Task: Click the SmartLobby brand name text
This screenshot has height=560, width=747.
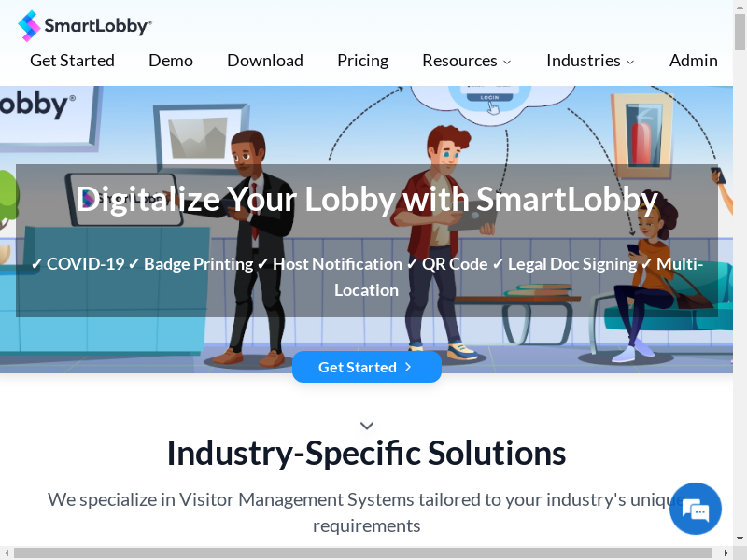Action: (98, 26)
